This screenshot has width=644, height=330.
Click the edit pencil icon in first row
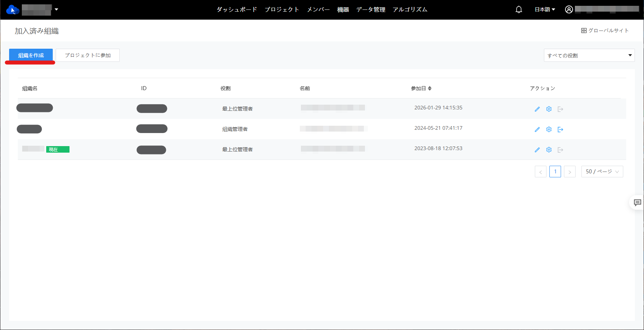[x=537, y=109]
